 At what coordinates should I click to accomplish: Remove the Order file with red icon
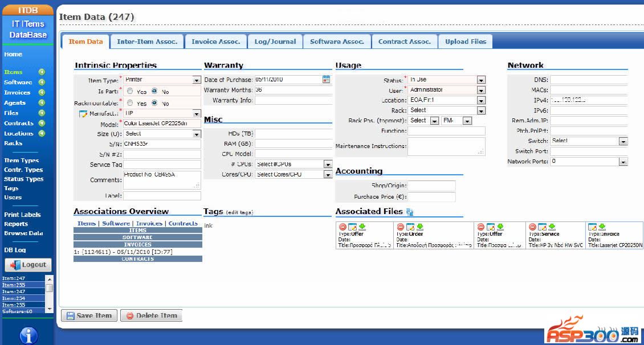[400, 227]
